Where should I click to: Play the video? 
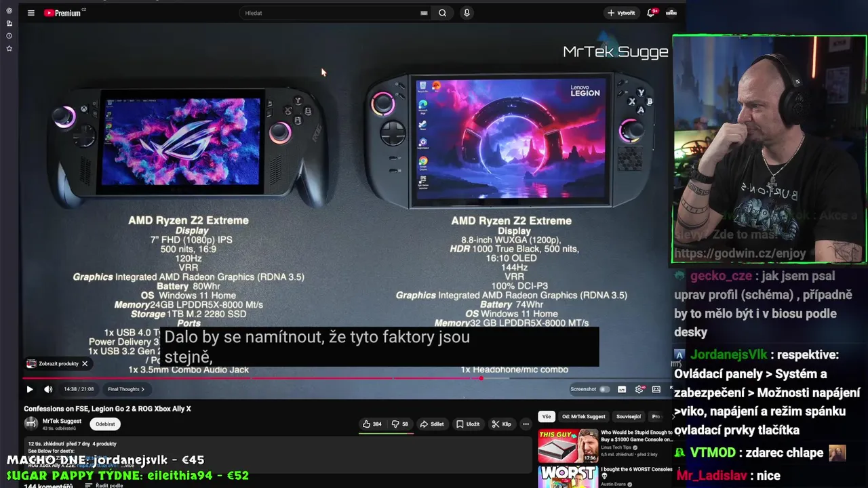29,389
